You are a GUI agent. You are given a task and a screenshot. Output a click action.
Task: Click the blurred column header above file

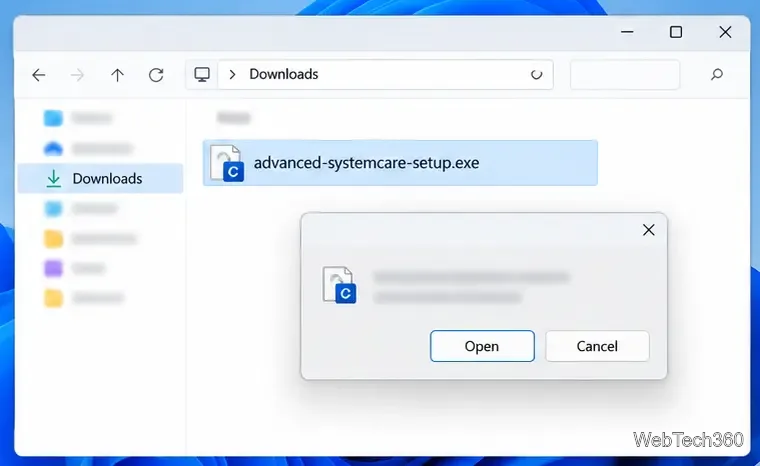[x=234, y=117]
